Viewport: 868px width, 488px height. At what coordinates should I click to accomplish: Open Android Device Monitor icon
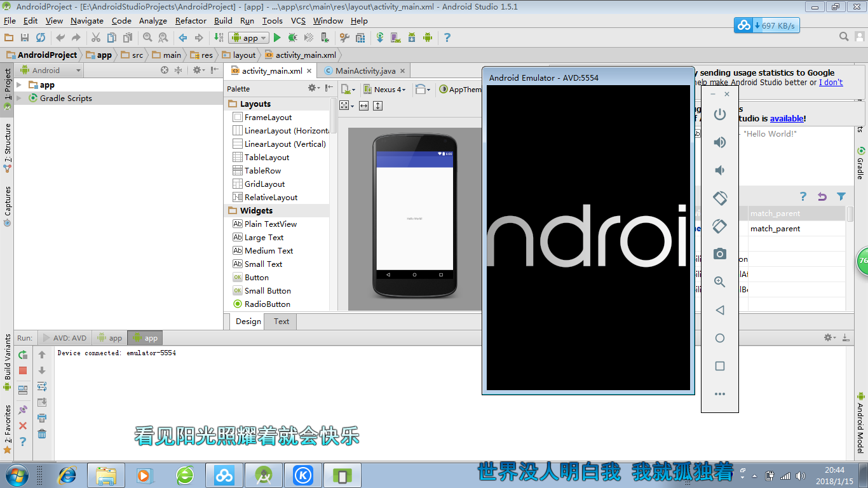click(x=428, y=37)
